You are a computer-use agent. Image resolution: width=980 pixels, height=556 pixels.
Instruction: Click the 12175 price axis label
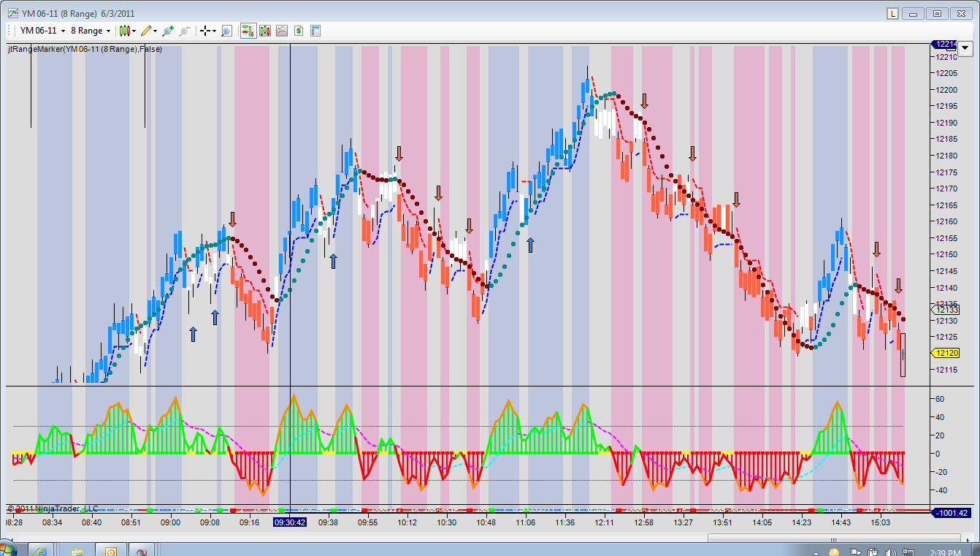(946, 172)
